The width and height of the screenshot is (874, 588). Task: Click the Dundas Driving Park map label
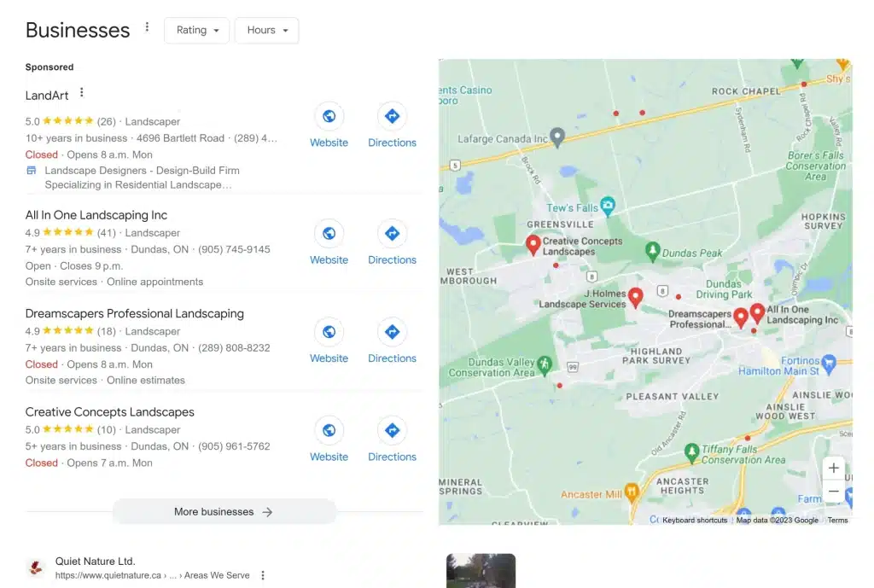point(724,289)
